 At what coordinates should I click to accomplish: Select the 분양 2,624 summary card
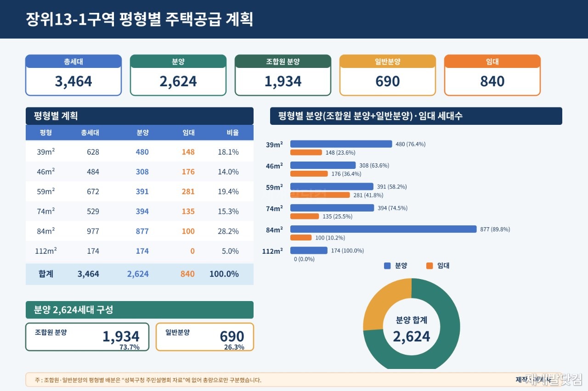click(178, 75)
